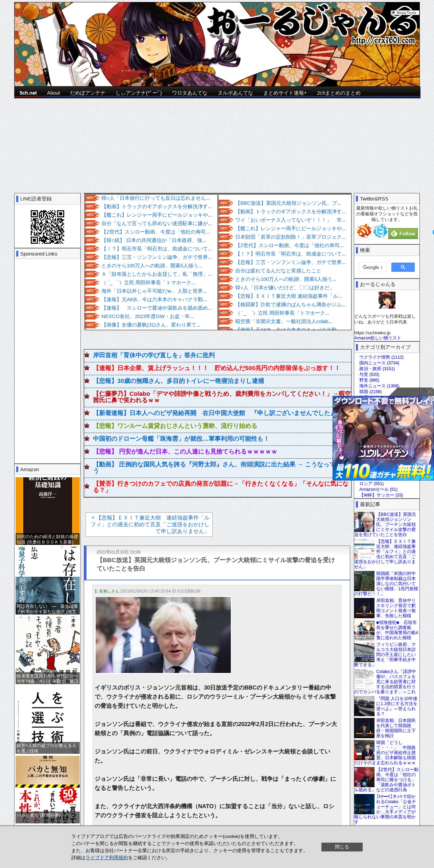
Task: Open hot link 韓○人「日本旅行に行っても反日は忘れません
Action: point(155,198)
